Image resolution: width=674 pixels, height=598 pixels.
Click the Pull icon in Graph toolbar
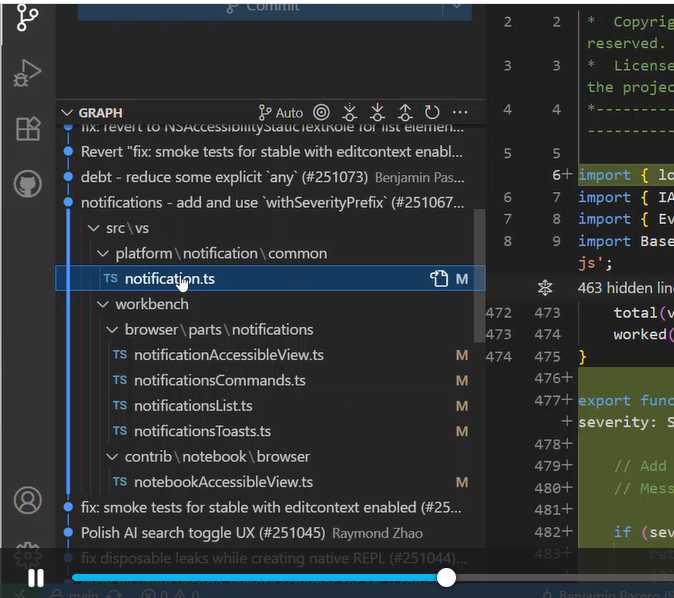coord(377,113)
